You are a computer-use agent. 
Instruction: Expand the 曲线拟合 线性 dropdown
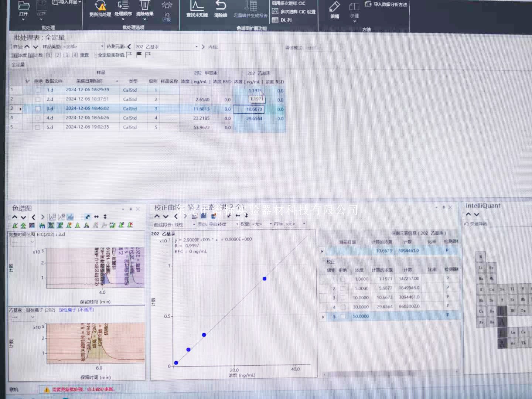[194, 224]
